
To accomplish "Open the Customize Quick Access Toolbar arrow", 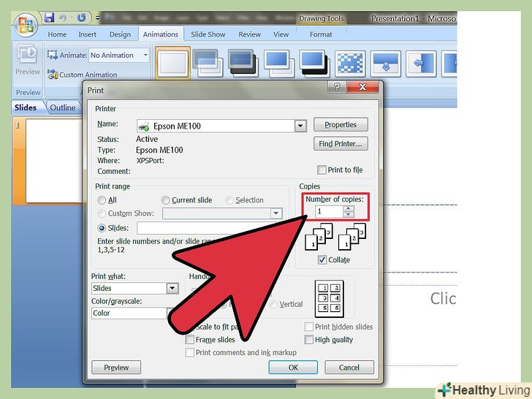I will pyautogui.click(x=98, y=18).
